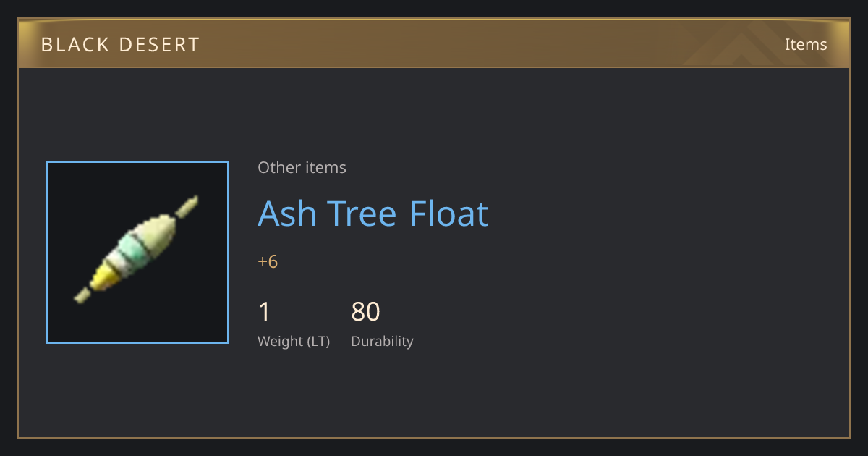Click the durability value 80
The height and width of the screenshot is (456, 868).
pyautogui.click(x=365, y=312)
